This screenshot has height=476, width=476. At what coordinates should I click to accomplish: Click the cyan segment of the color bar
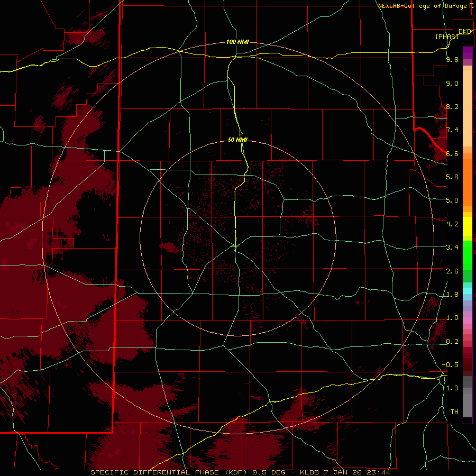coord(467,291)
